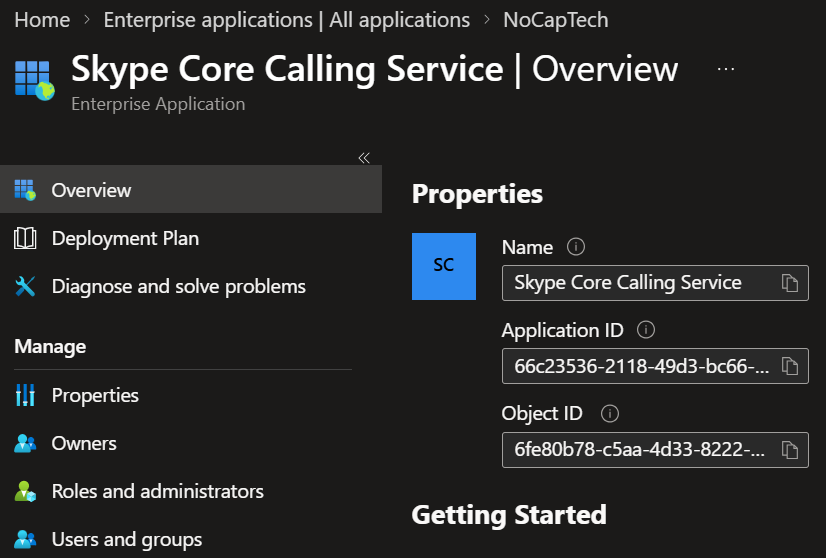Click the Roles and administrators icon
The image size is (826, 558).
[x=25, y=491]
